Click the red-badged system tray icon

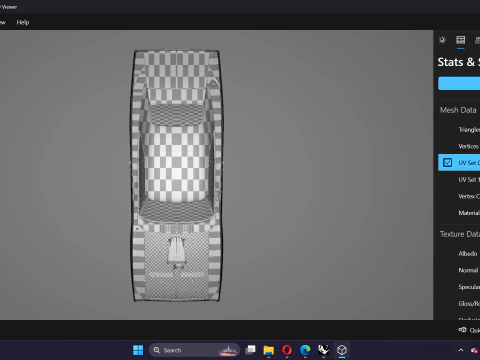pos(475,350)
